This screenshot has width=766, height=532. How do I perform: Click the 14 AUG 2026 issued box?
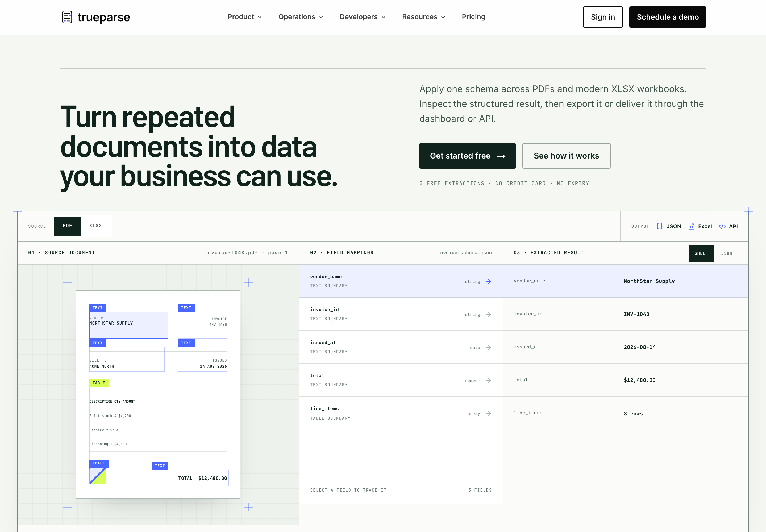[x=202, y=359]
